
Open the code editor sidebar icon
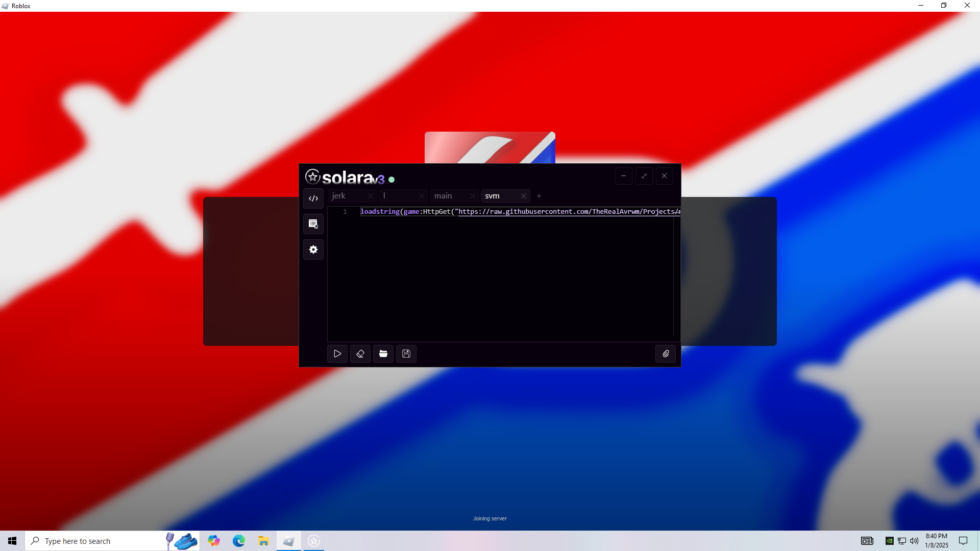(x=313, y=198)
